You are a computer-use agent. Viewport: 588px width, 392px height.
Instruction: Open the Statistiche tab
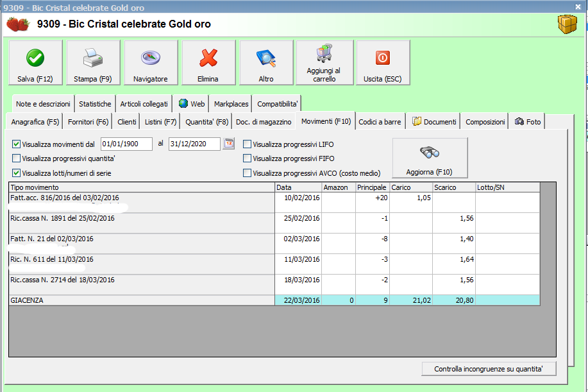click(x=95, y=104)
